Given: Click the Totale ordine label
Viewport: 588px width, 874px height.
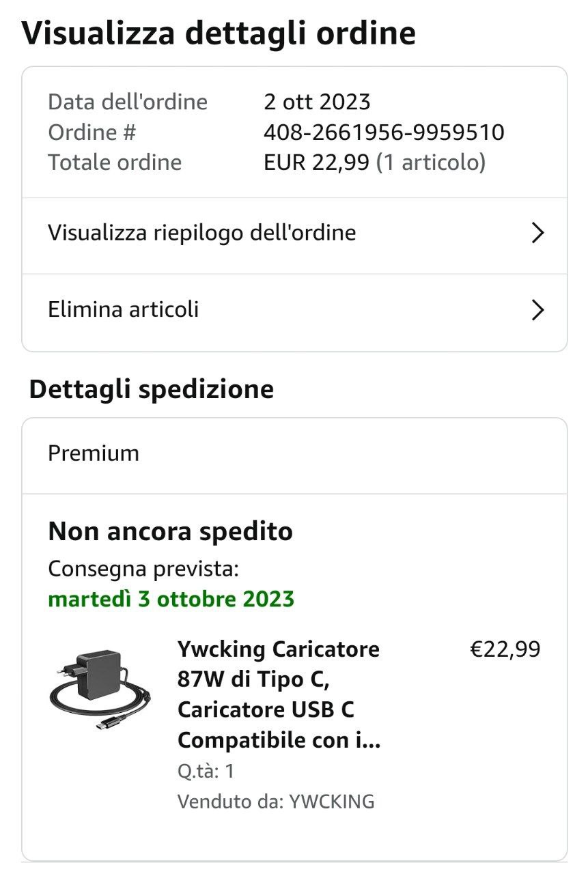Looking at the screenshot, I should click(115, 163).
